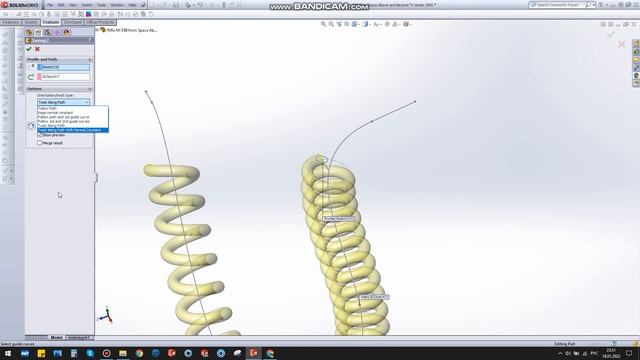Toggle the Show preview checkbox
The width and height of the screenshot is (640, 360).
(x=40, y=135)
